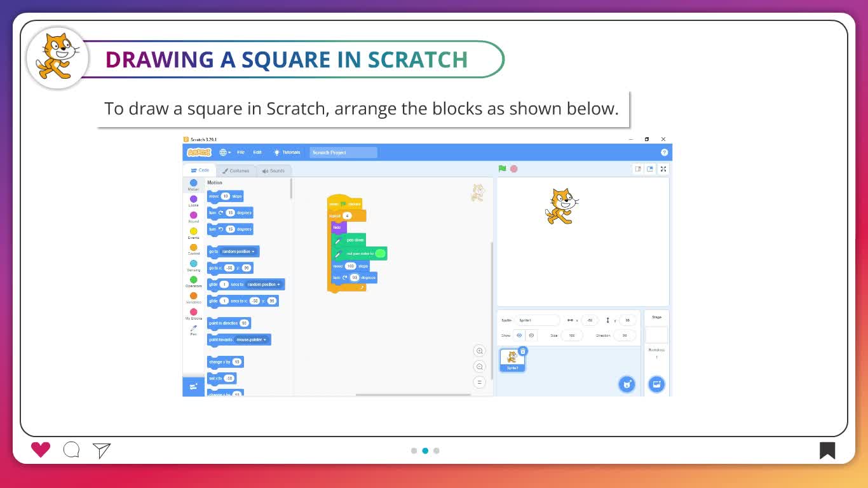The image size is (868, 488).
Task: Switch to large stage layout
Action: pyautogui.click(x=650, y=169)
